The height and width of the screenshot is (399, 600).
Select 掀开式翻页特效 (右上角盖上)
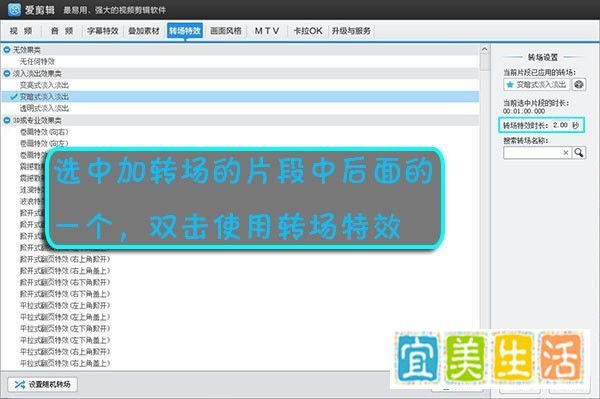(65, 270)
